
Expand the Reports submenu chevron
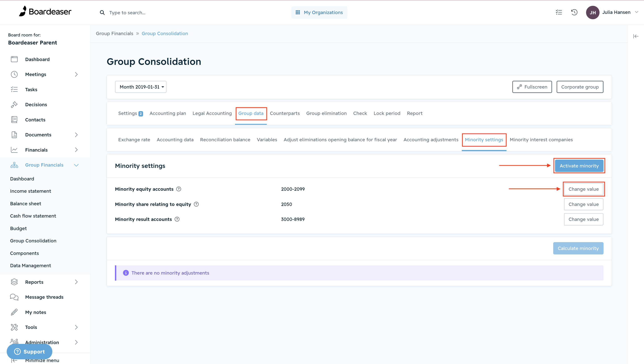point(76,282)
